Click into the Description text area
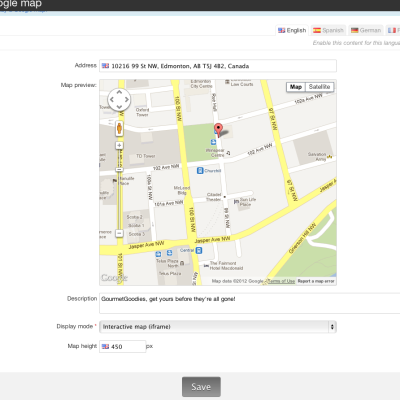The height and width of the screenshot is (400, 400). pyautogui.click(x=250, y=303)
